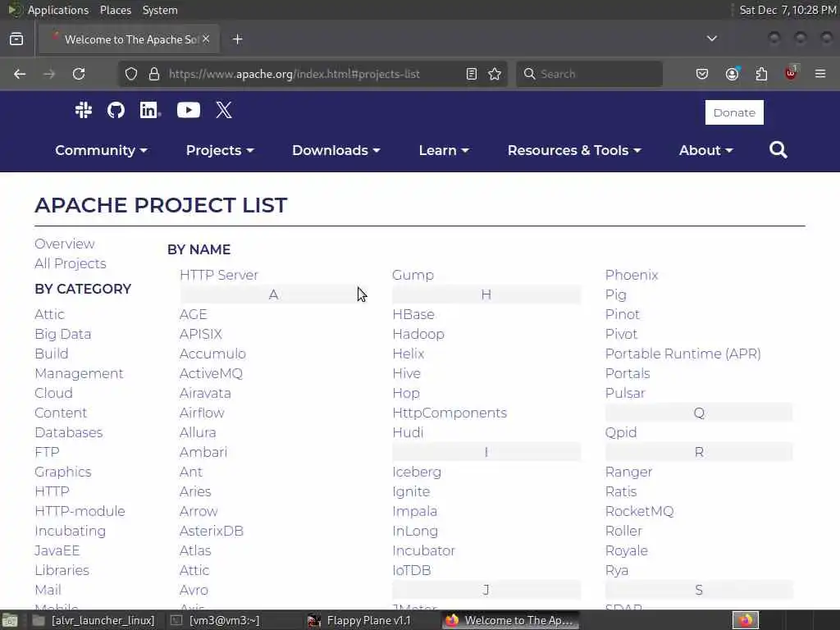Open the RocketMQ project link
Image resolution: width=840 pixels, height=630 pixels.
(x=639, y=512)
